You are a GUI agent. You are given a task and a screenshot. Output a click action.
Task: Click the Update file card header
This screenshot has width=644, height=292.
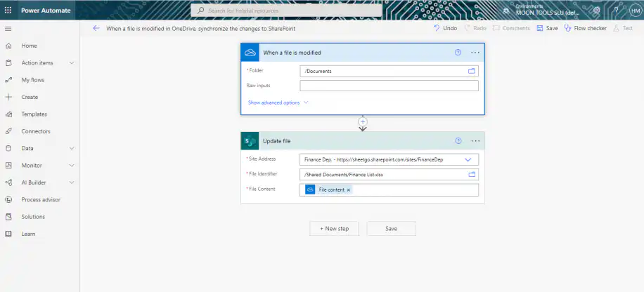(363, 140)
